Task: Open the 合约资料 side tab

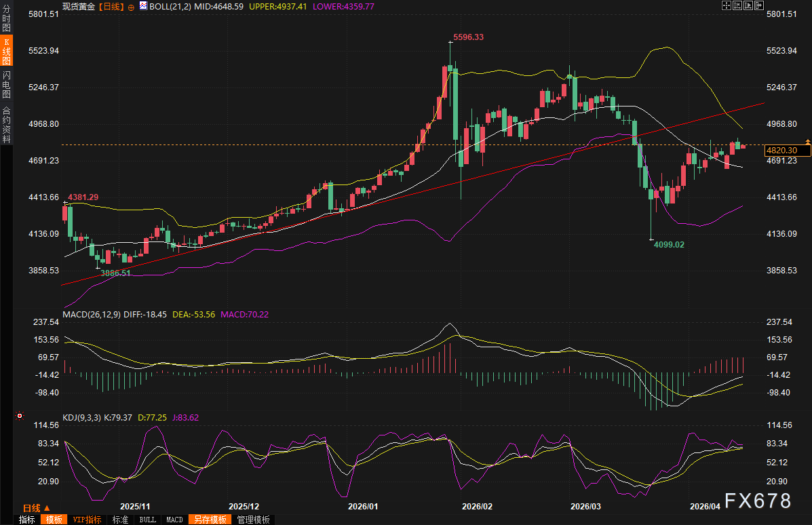Action: click(6, 125)
